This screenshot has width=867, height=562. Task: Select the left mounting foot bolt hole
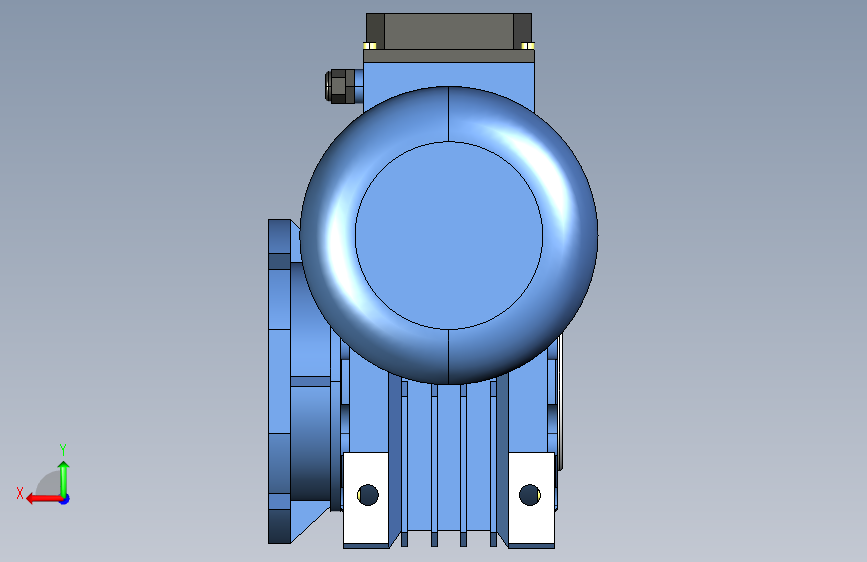click(x=368, y=495)
